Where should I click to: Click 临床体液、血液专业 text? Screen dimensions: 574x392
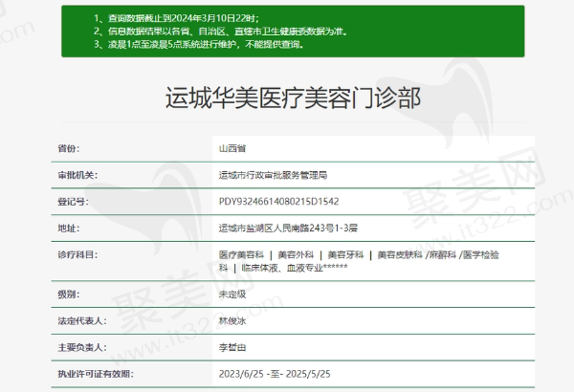click(282, 268)
